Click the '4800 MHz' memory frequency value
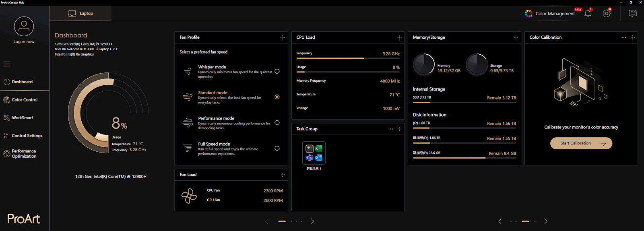Screen dimensions: 644x231 coord(390,81)
